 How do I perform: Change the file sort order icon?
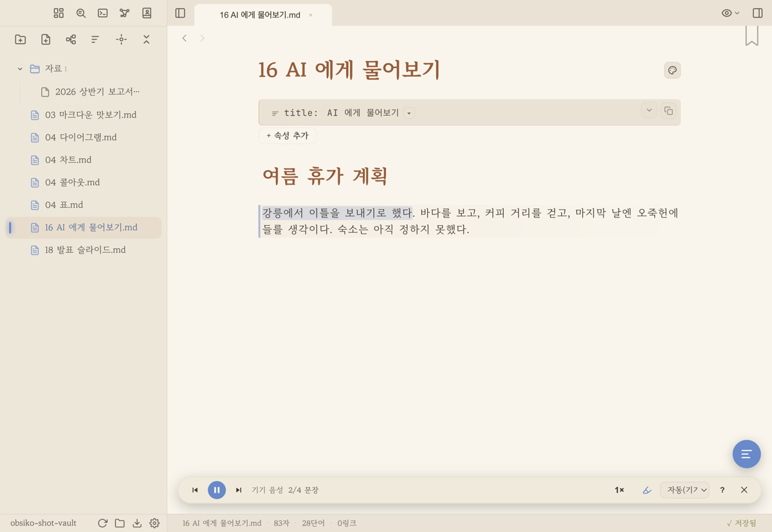click(x=95, y=39)
